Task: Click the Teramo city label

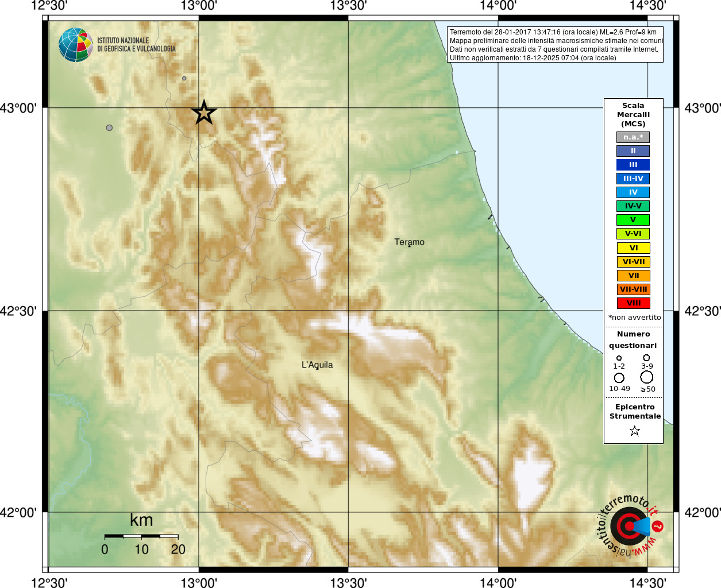Action: point(410,242)
